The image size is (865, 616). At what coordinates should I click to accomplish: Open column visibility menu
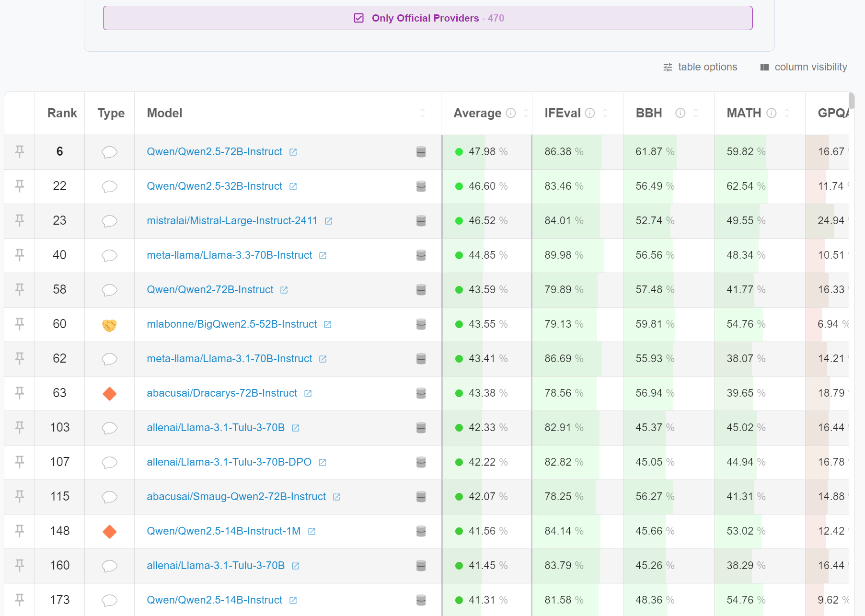(804, 67)
